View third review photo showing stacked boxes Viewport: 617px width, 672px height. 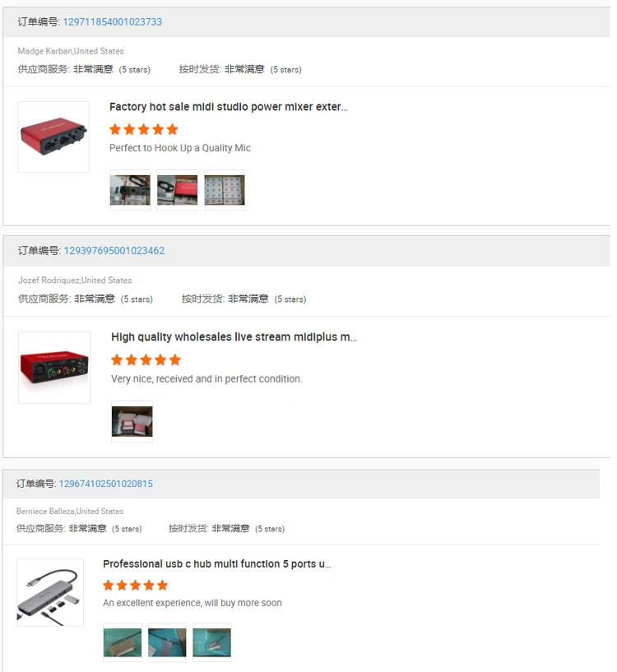[x=225, y=190]
